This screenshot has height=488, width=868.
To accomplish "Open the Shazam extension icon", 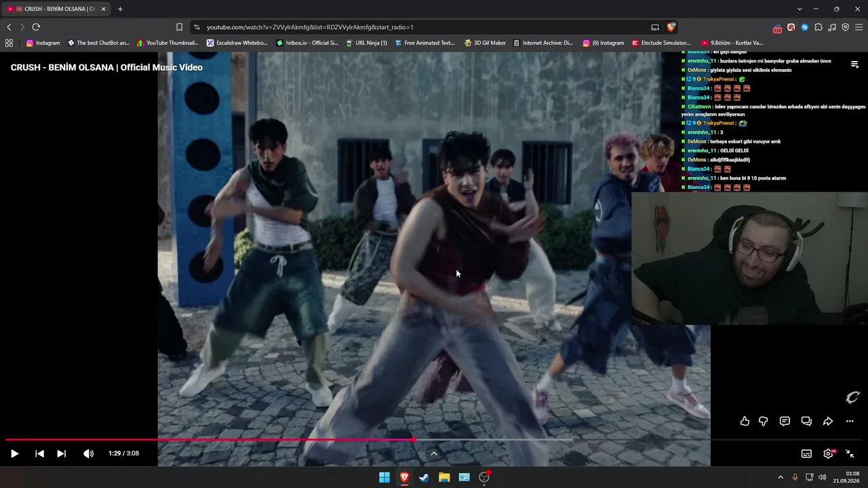I will click(x=805, y=27).
